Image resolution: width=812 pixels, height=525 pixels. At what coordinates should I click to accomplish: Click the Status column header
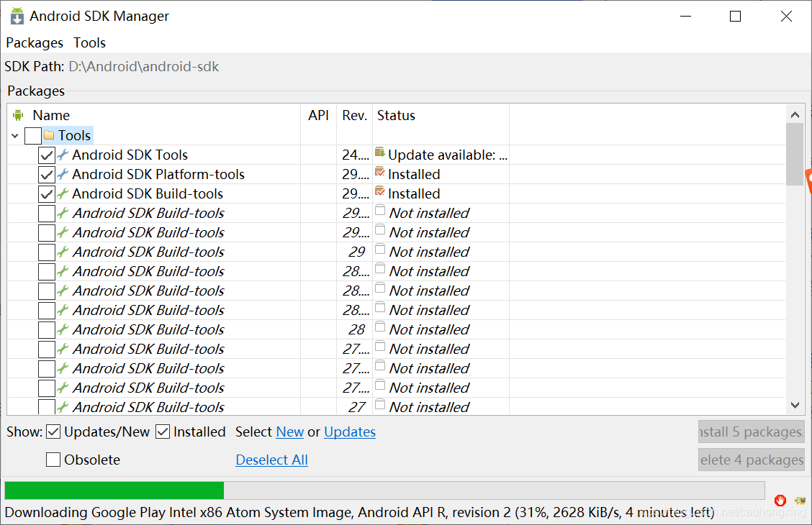point(396,115)
